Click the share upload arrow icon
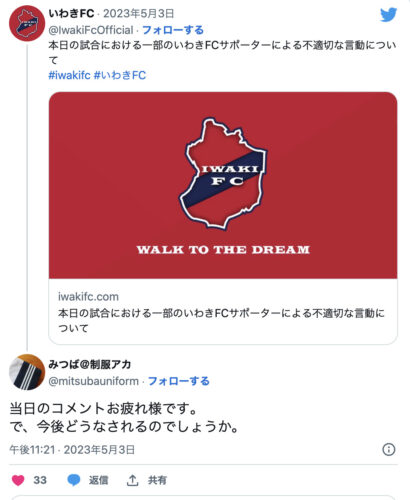This screenshot has width=410, height=500. click(132, 480)
